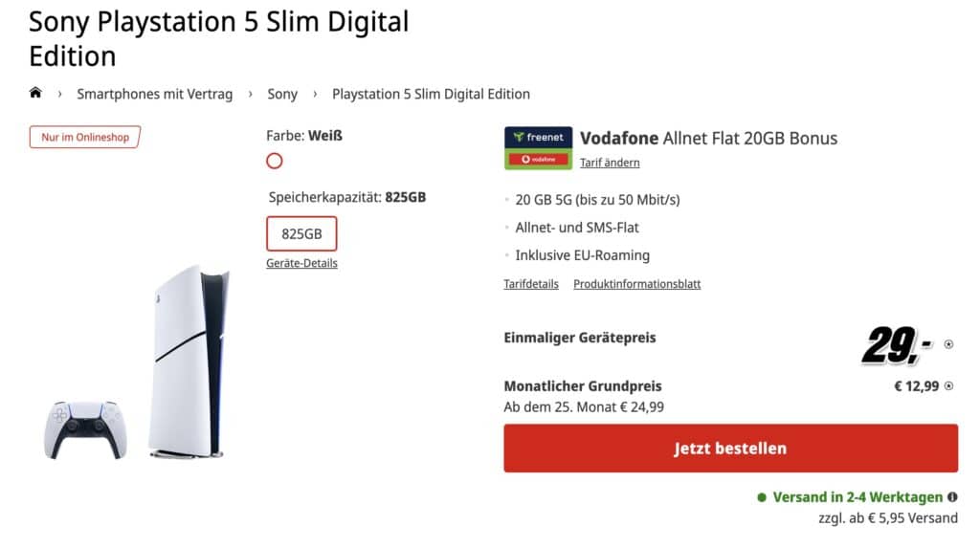
Task: Open Smartphones mit Vertrag breadcrumb
Action: pos(154,94)
